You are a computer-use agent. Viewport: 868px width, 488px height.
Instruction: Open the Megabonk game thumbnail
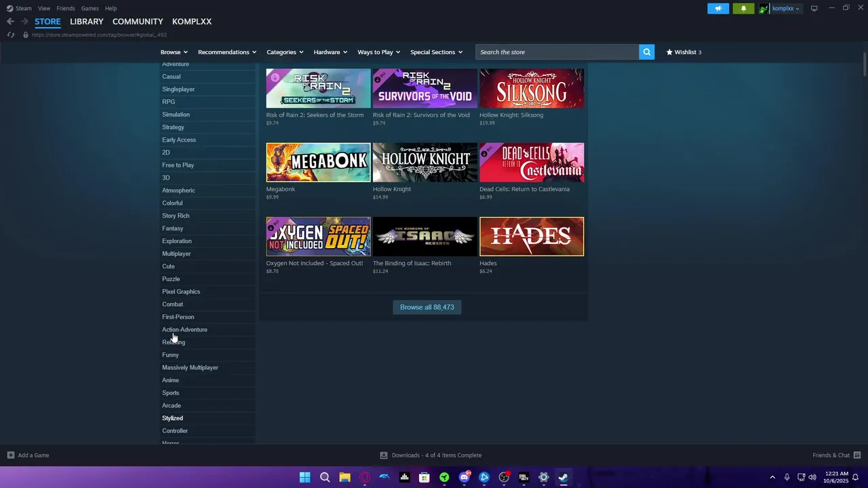click(x=318, y=162)
